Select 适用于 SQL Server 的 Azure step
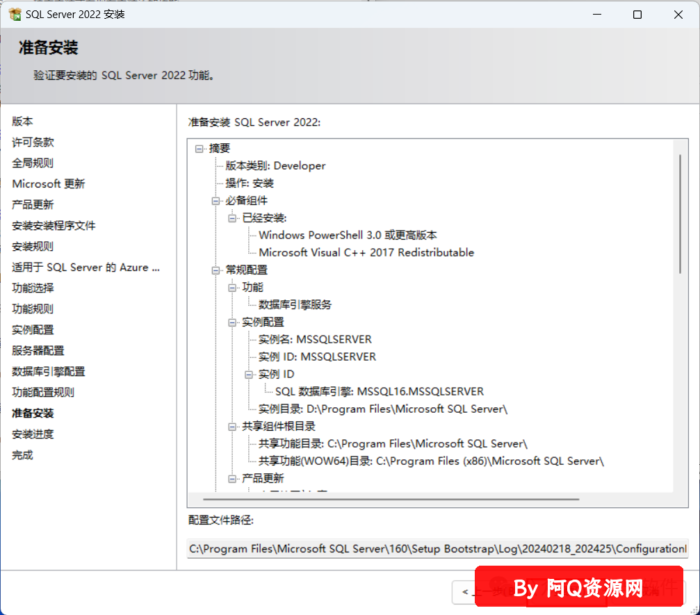The width and height of the screenshot is (700, 615). point(86,268)
